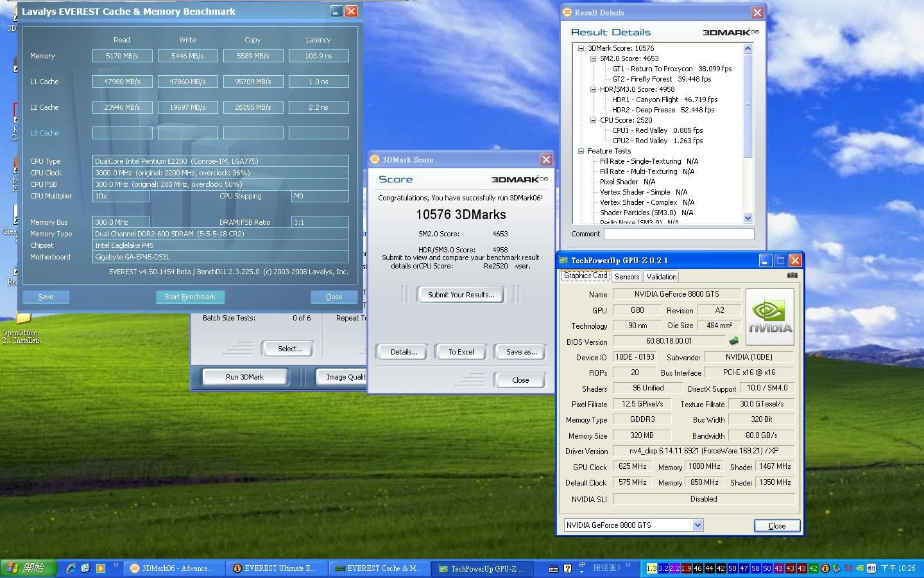
Task: Select GT1 - Return To Proxycon row
Action: point(672,69)
